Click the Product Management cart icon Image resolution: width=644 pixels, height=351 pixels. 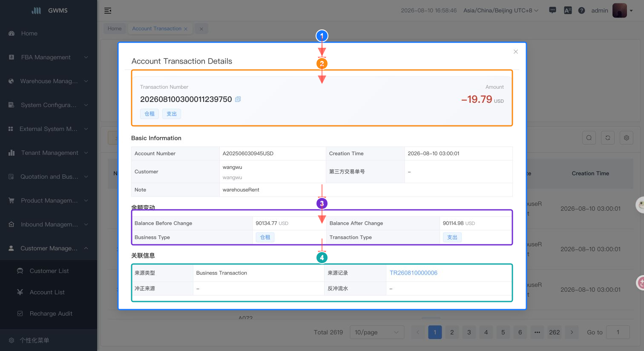pyautogui.click(x=11, y=200)
